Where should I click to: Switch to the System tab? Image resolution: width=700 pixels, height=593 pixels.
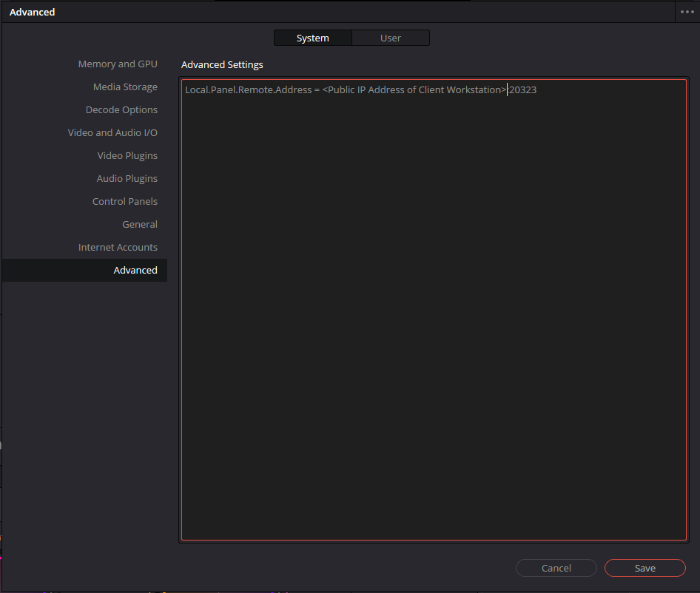coord(313,38)
